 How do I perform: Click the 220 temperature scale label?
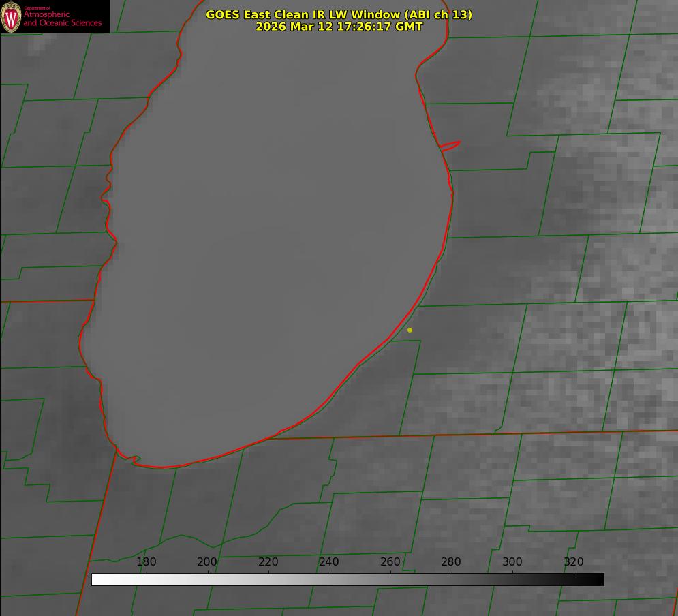pyautogui.click(x=268, y=562)
